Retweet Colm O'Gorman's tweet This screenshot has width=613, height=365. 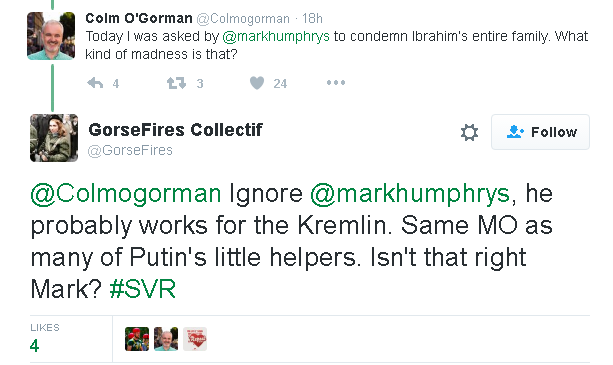tap(176, 83)
